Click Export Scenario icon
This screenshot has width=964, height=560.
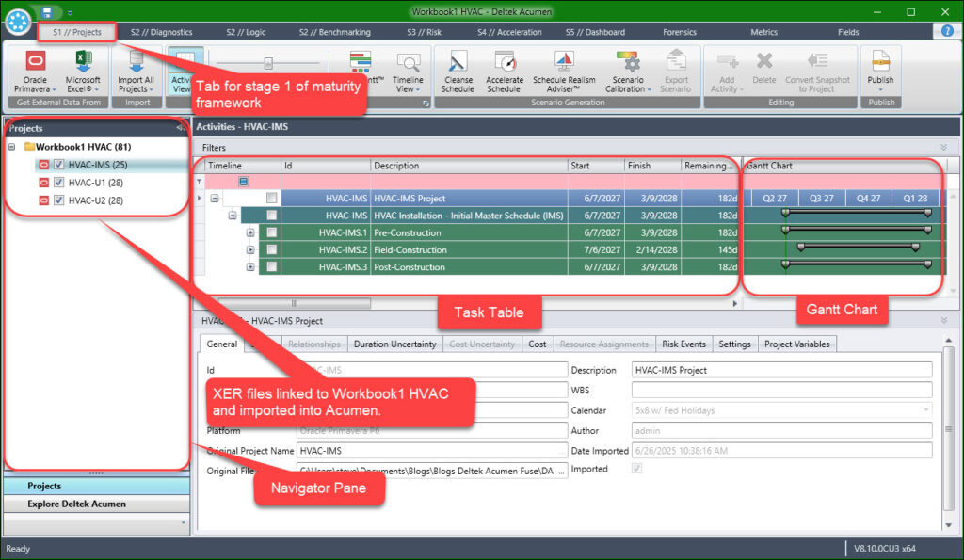pyautogui.click(x=676, y=61)
